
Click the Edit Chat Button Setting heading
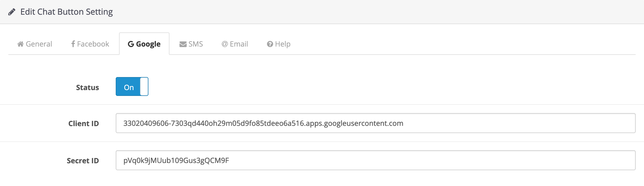point(66,12)
